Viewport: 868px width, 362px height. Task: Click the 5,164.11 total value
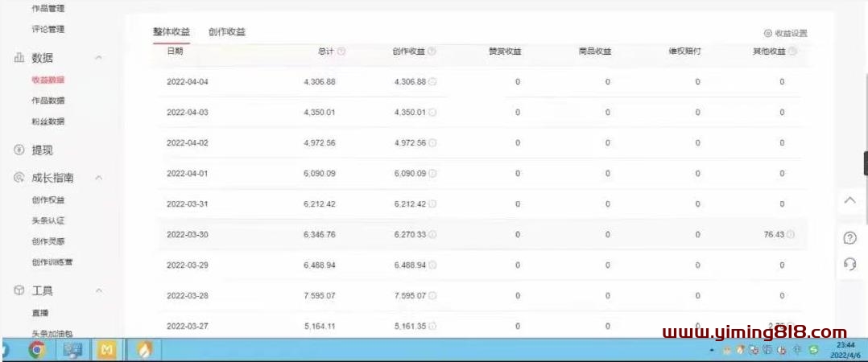320,326
